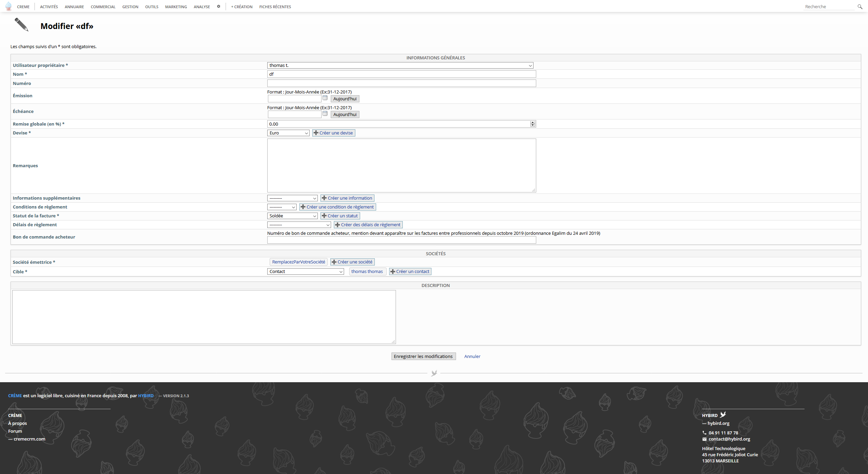Increment the Remise globale stepper
The width and height of the screenshot is (868, 474).
click(x=532, y=122)
